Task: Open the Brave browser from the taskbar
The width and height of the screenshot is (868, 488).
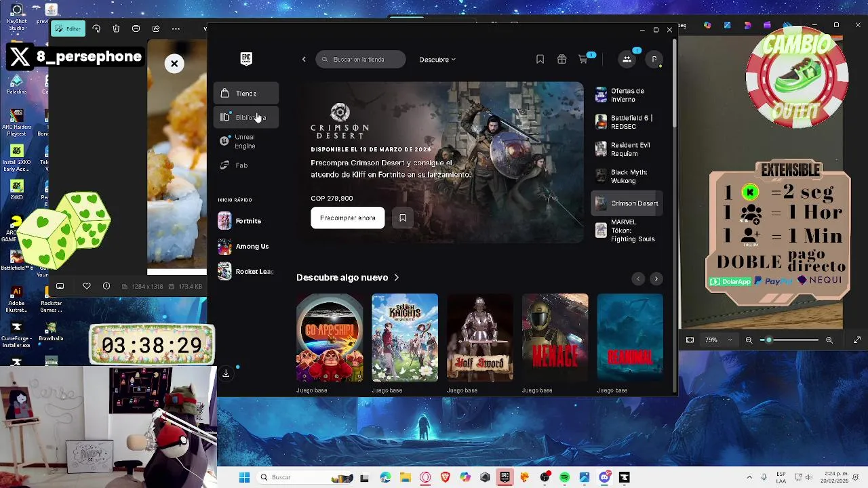Action: pos(445,478)
